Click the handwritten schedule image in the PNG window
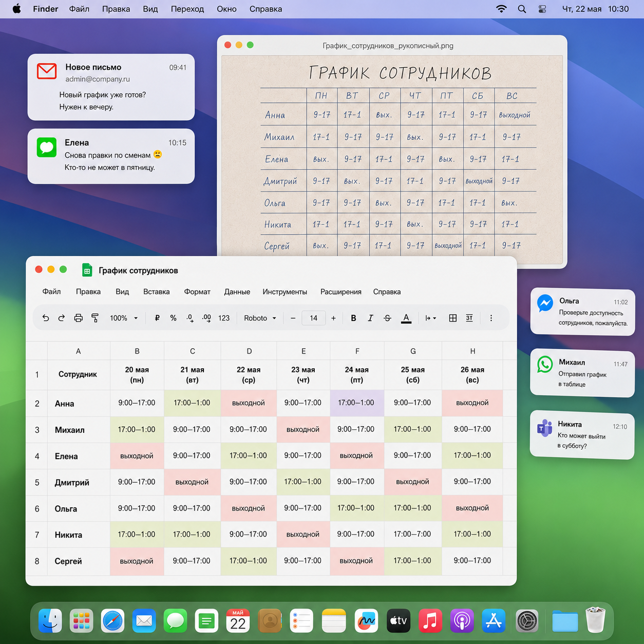This screenshot has height=644, width=644. point(392,156)
